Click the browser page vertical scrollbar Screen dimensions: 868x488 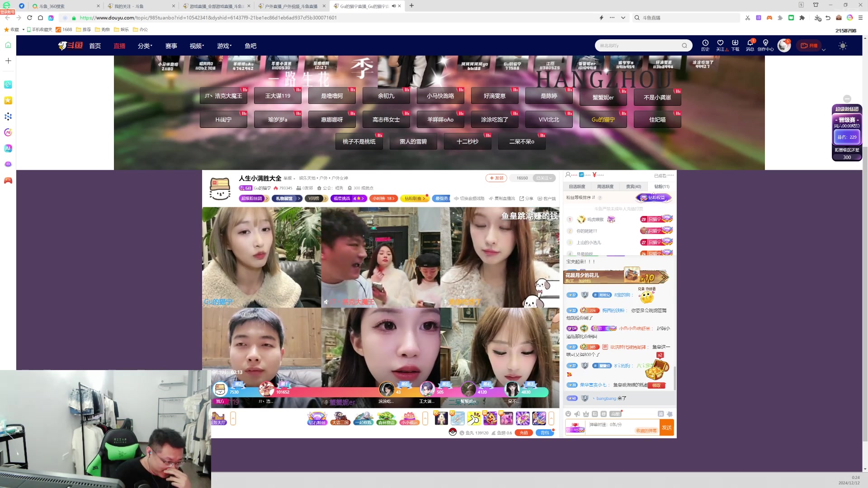pos(865,294)
